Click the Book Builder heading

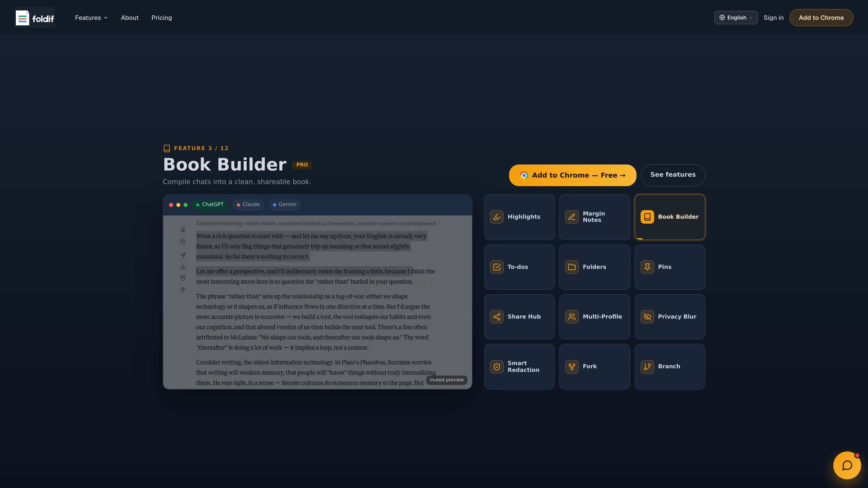225,164
